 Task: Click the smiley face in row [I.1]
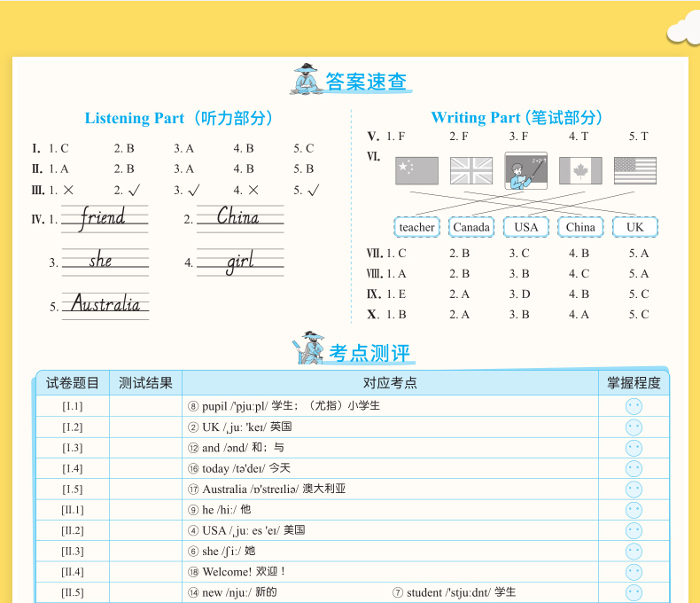coord(634,406)
